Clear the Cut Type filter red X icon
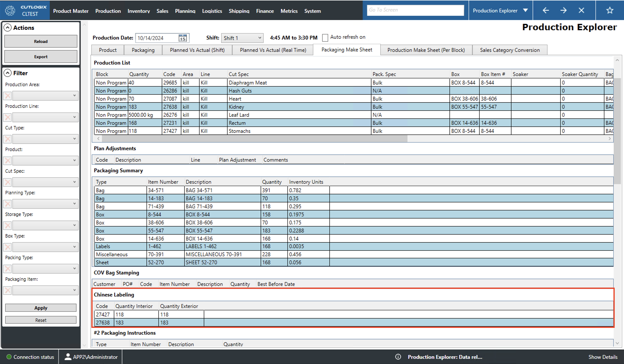The height and width of the screenshot is (364, 624). click(x=7, y=139)
